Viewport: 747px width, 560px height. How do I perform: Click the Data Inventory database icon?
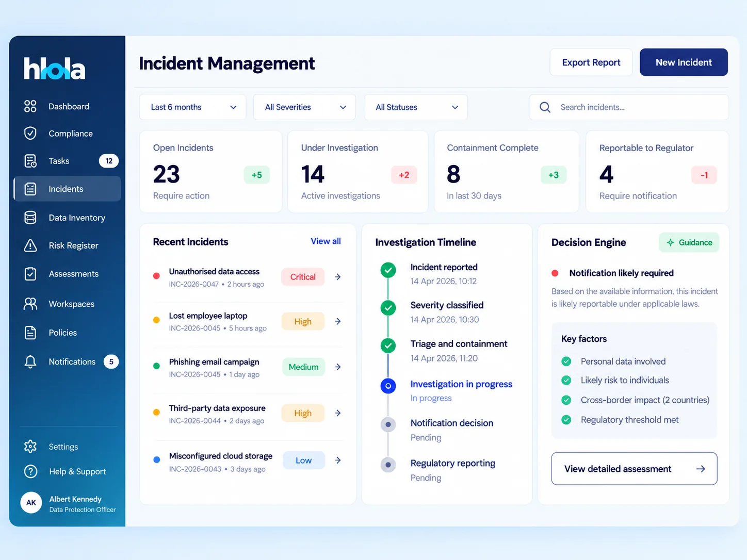click(30, 218)
